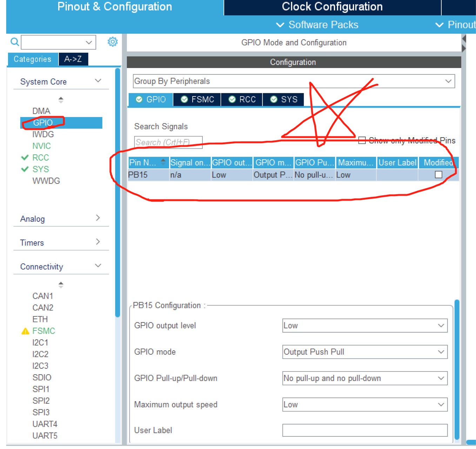476x449 pixels.
Task: Select ETH peripheral
Action: (x=40, y=319)
